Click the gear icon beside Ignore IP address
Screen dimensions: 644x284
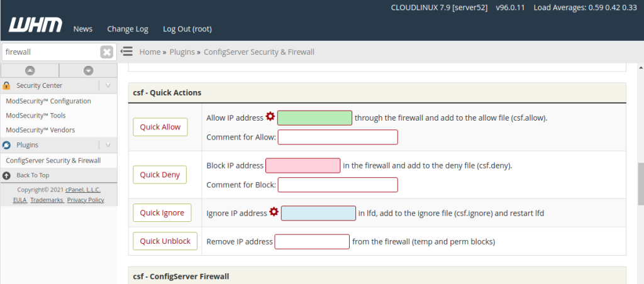(274, 212)
